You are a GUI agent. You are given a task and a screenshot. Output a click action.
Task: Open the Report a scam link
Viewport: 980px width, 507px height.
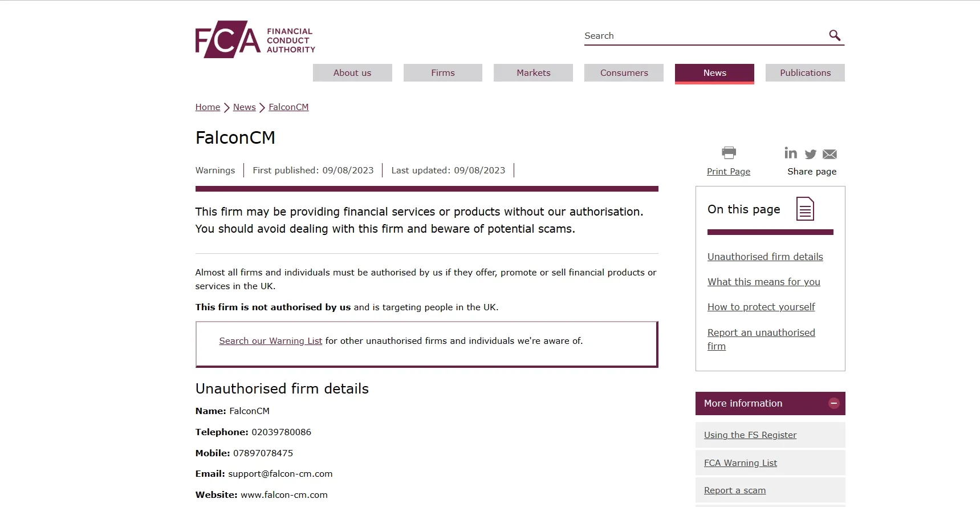coord(735,490)
